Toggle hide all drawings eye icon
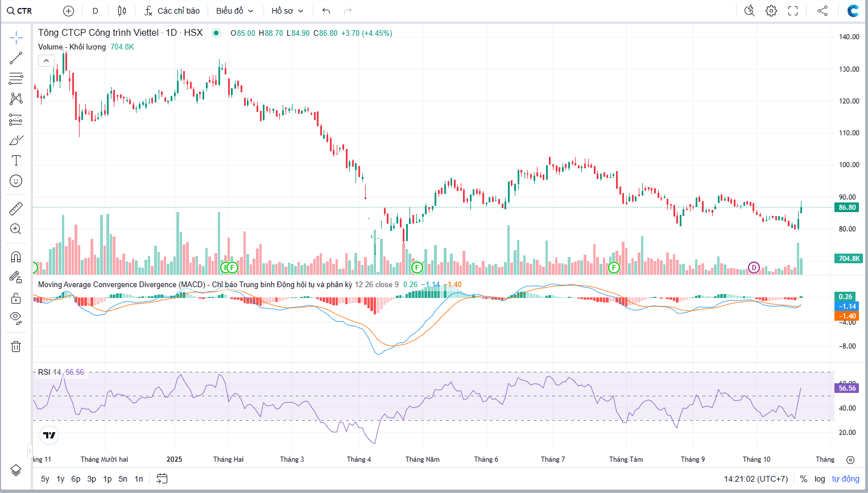This screenshot has width=868, height=493. coord(16,318)
